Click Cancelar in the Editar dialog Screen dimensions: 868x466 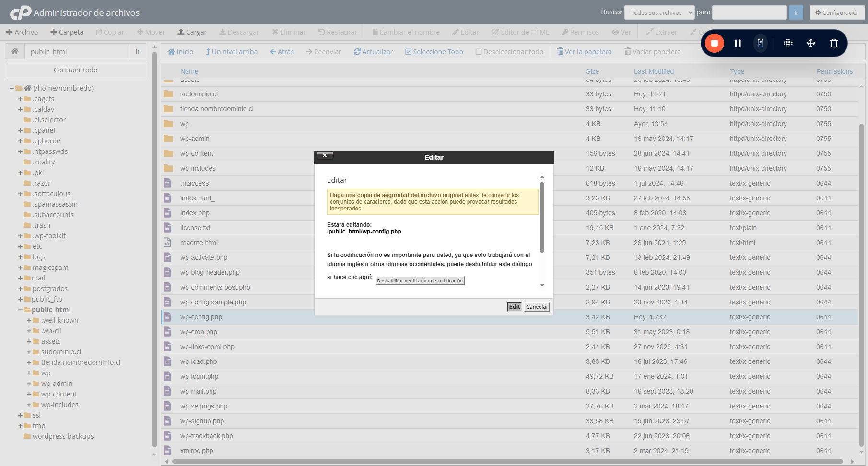(x=537, y=307)
